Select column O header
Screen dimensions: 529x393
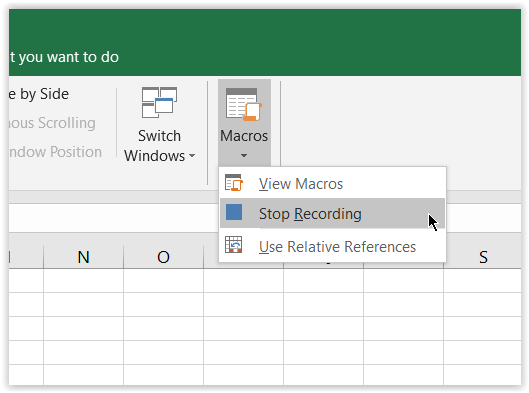[163, 257]
